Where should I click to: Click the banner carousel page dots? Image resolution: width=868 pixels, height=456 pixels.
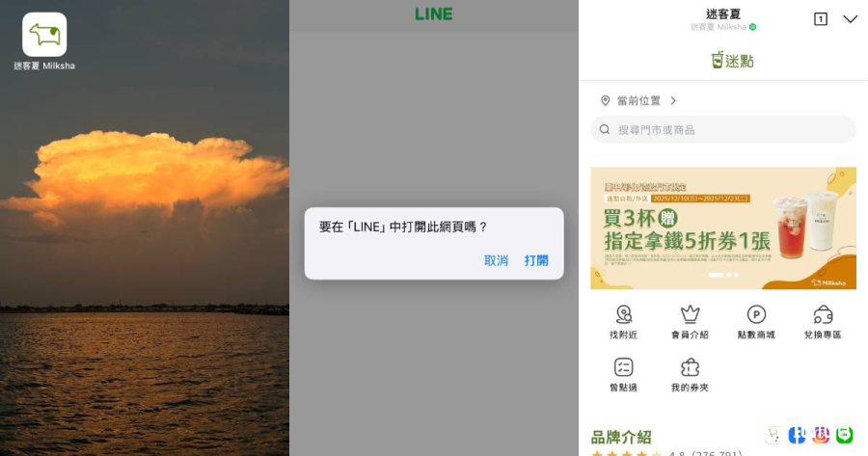[x=723, y=275]
